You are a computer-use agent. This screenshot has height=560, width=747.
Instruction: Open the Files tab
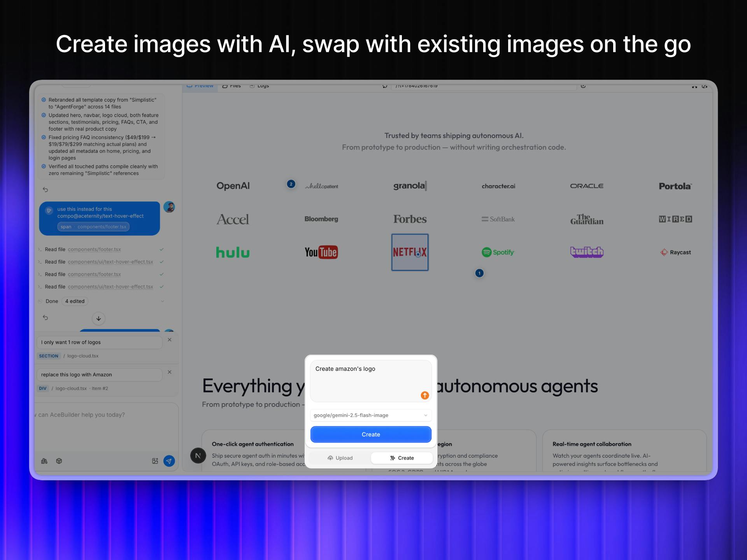click(231, 86)
